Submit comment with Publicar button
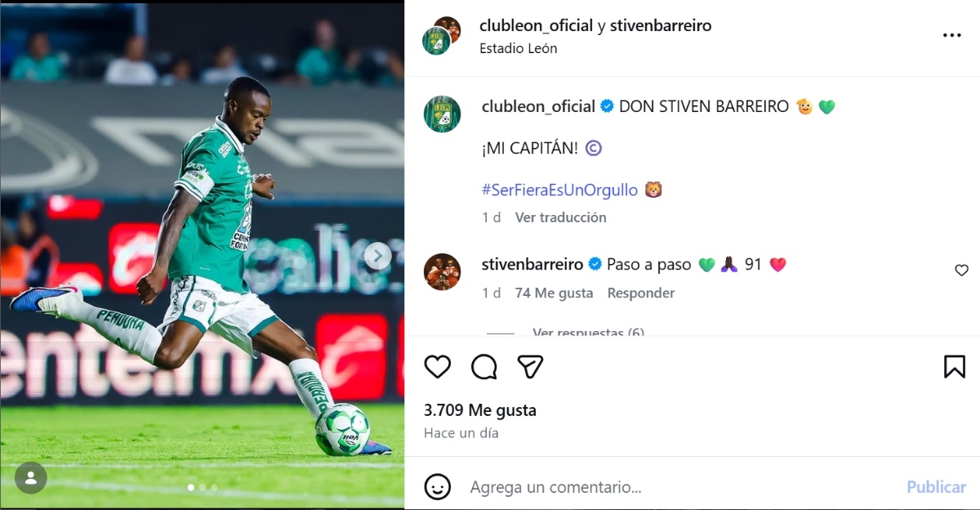This screenshot has height=510, width=980. point(936,487)
